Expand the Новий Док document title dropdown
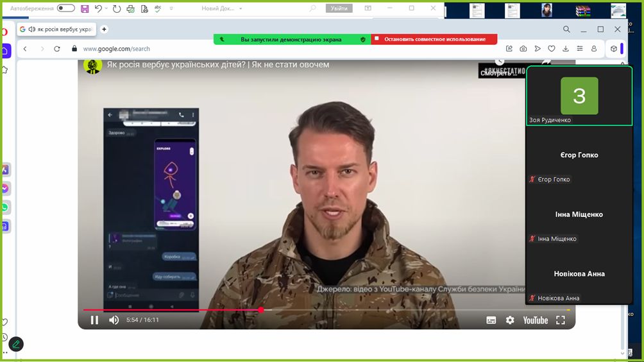 (241, 9)
